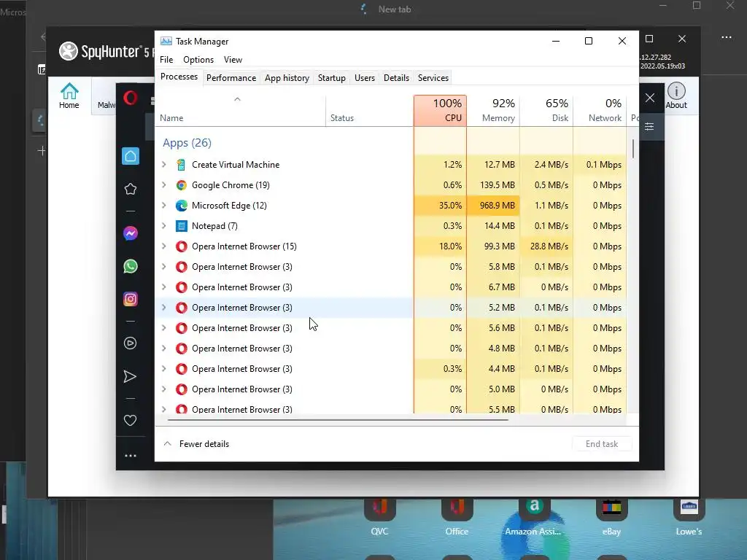Sort processes by Memory column
747x560 pixels.
493,111
